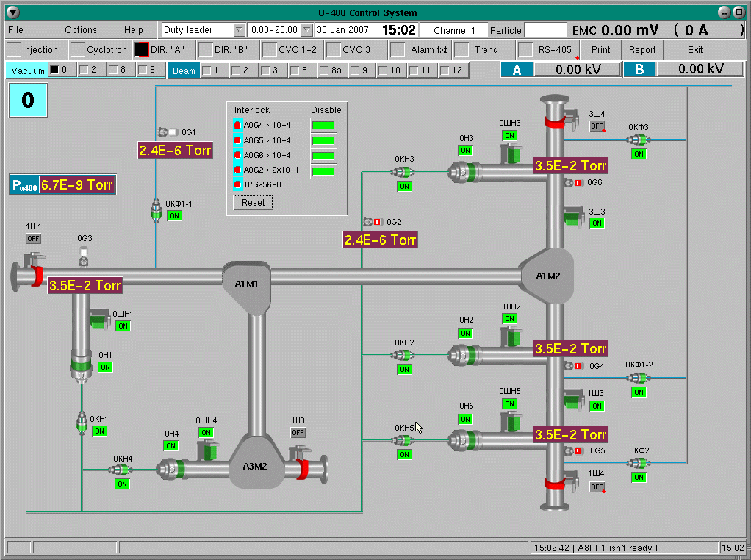Screen dimensions: 751x560
Task: Toggle the A0G4 interlock Disable button
Action: 323,126
